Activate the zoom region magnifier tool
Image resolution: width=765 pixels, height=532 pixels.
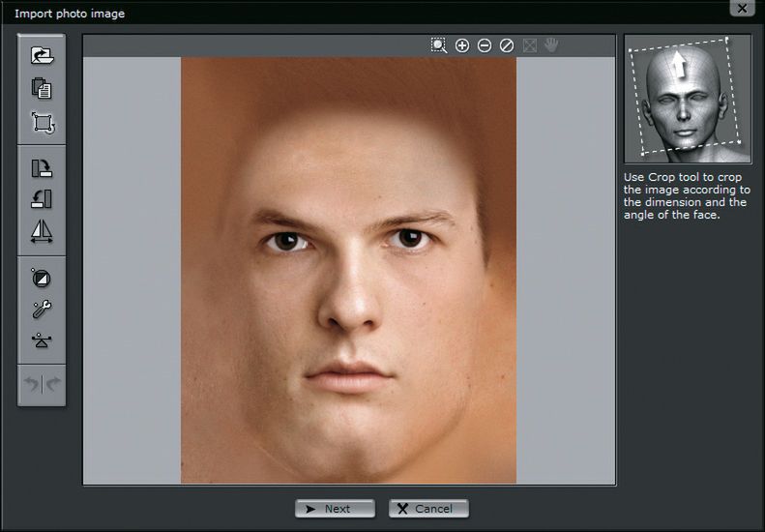(x=439, y=45)
